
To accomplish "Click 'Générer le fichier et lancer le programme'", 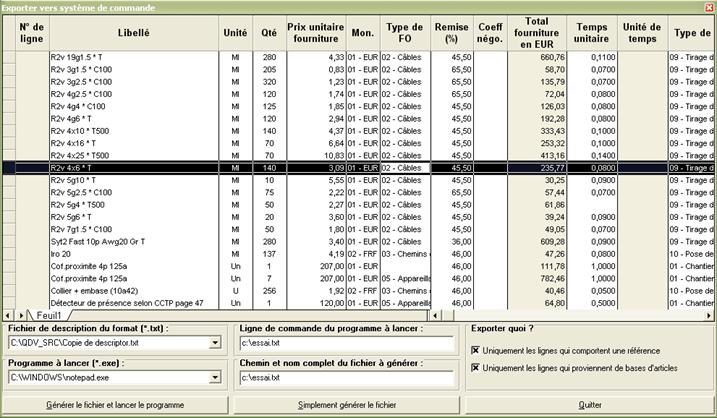I will pos(116,406).
